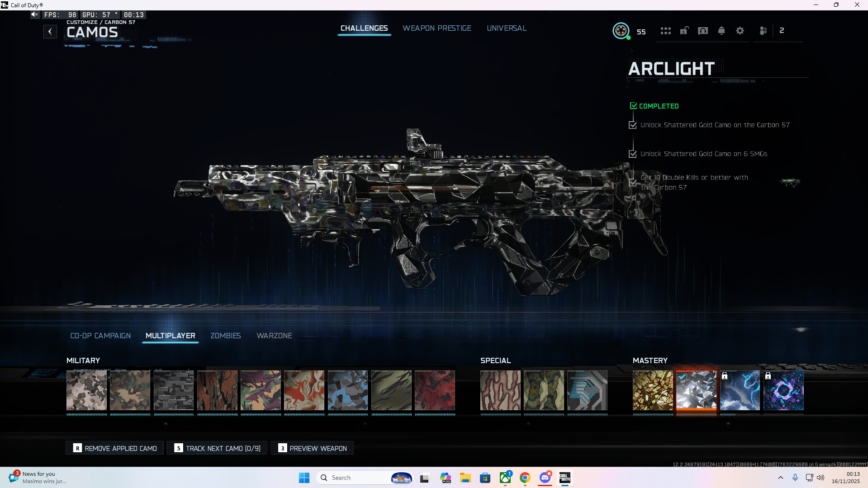This screenshot has height=488, width=868.
Task: Open game settings gear icon
Action: (x=740, y=31)
